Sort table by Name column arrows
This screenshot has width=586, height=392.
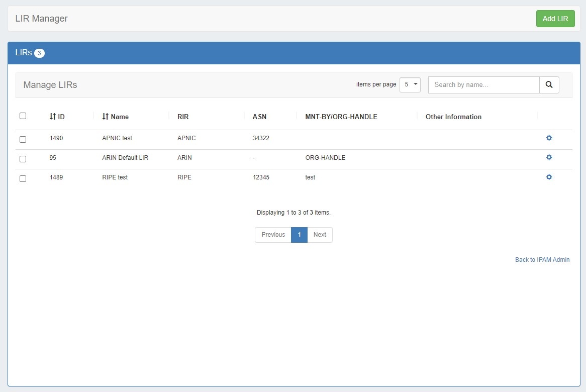point(105,117)
